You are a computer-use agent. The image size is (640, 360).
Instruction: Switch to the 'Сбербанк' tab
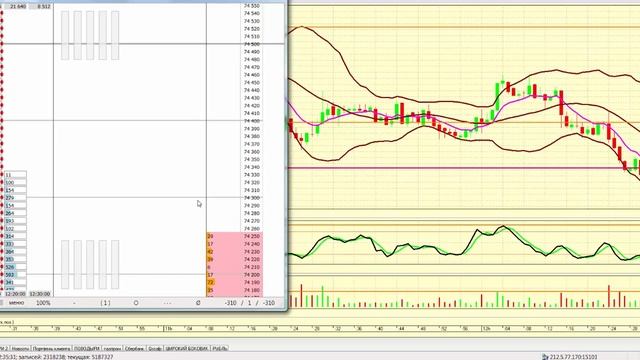[x=134, y=349]
